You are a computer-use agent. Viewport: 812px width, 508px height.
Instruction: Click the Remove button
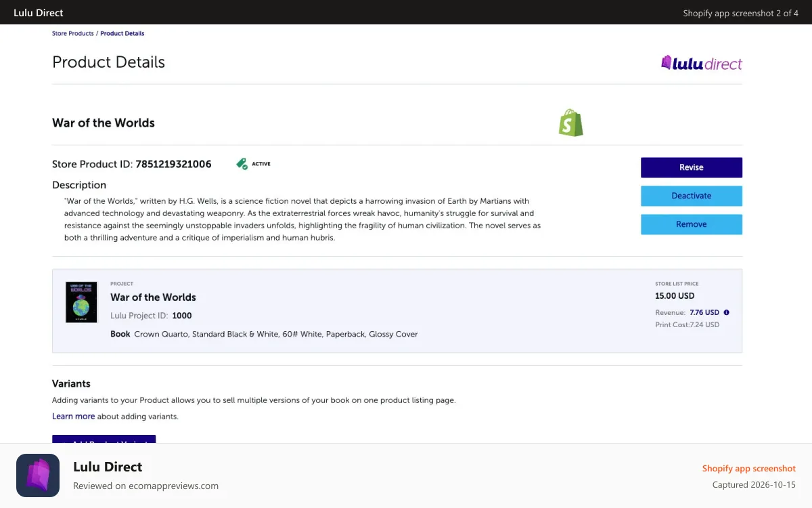click(x=692, y=224)
